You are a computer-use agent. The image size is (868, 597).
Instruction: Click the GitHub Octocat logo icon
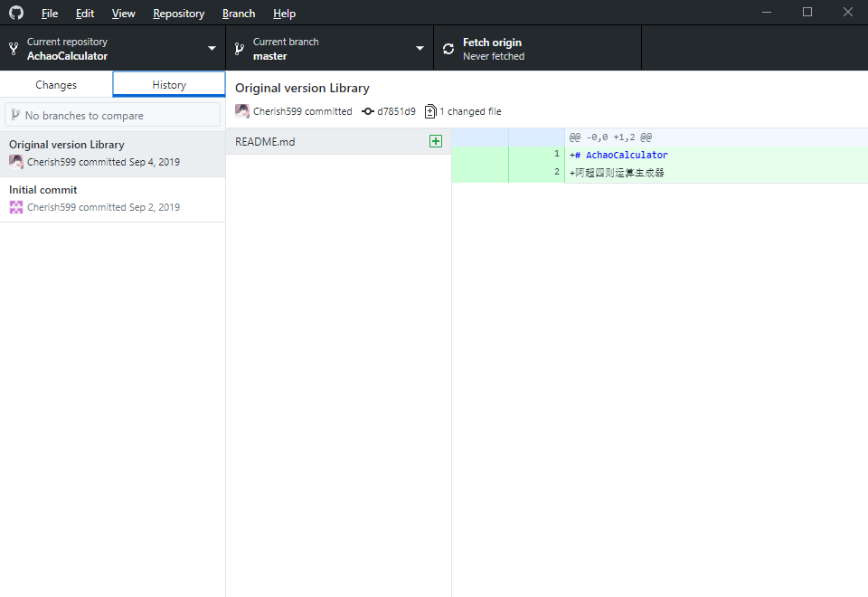(16, 13)
